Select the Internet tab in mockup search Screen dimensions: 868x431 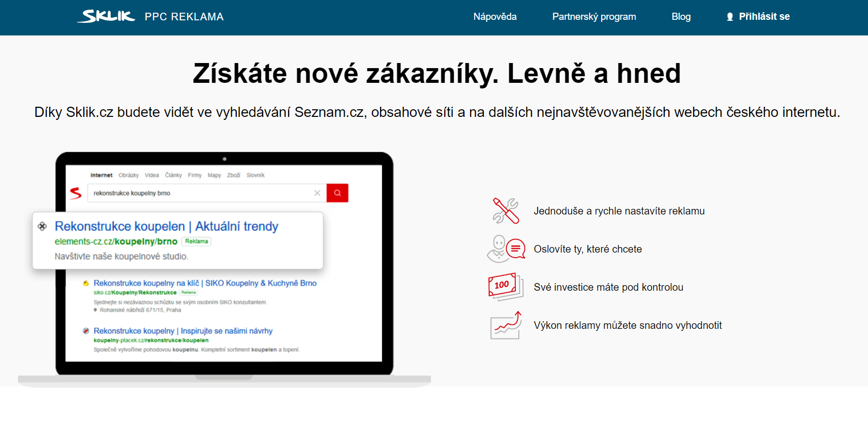point(102,175)
